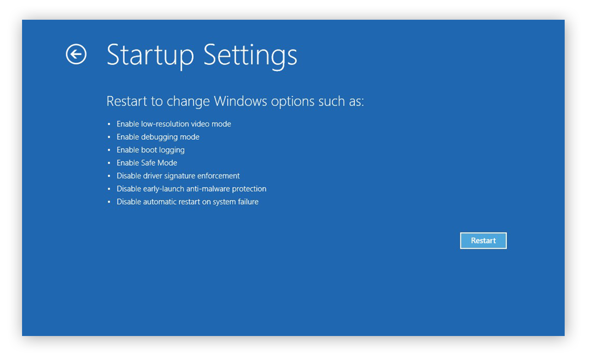Click 'Enable Safe Mode' list item
Image resolution: width=595 pixels, height=364 pixels.
pos(147,162)
